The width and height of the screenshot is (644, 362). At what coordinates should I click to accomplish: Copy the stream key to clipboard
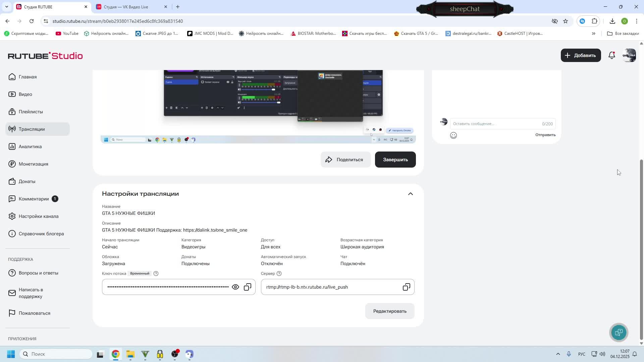click(x=248, y=287)
